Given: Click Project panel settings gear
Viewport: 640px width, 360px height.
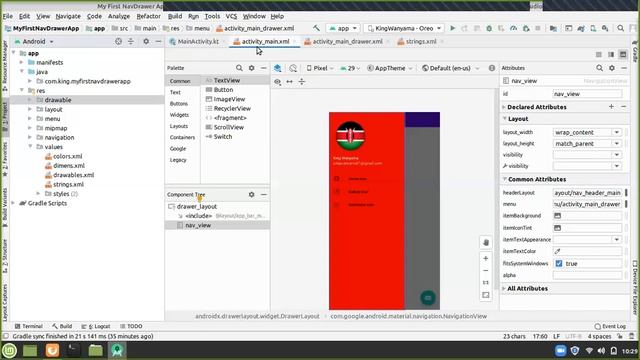Looking at the screenshot, I should [x=146, y=41].
